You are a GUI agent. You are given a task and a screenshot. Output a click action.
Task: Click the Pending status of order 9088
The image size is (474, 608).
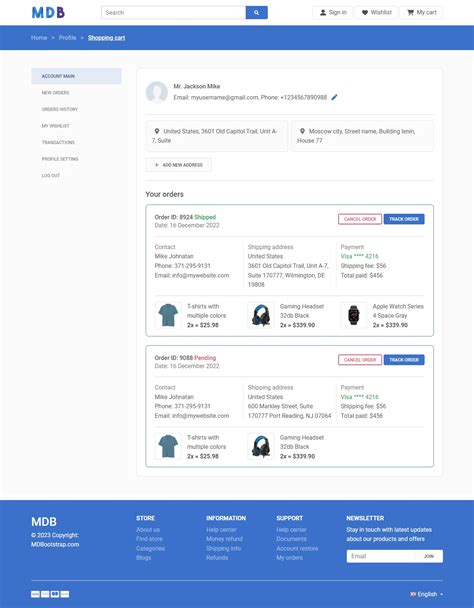click(205, 358)
